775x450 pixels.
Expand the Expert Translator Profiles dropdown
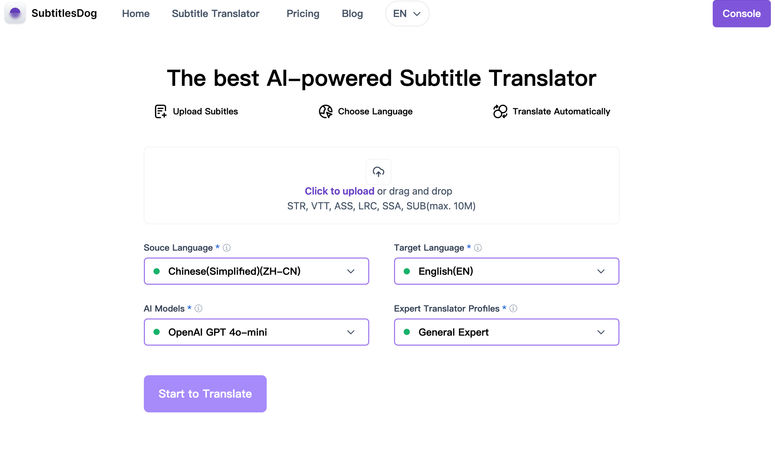pos(506,332)
